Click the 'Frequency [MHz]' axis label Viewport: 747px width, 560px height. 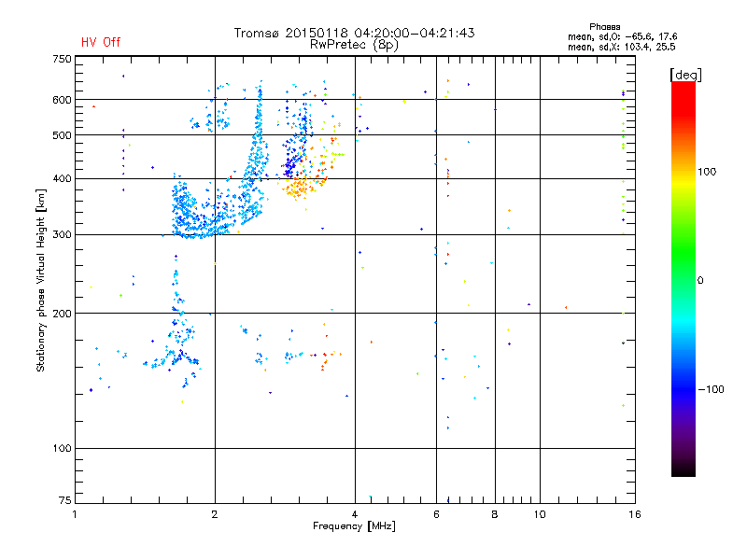pyautogui.click(x=354, y=526)
